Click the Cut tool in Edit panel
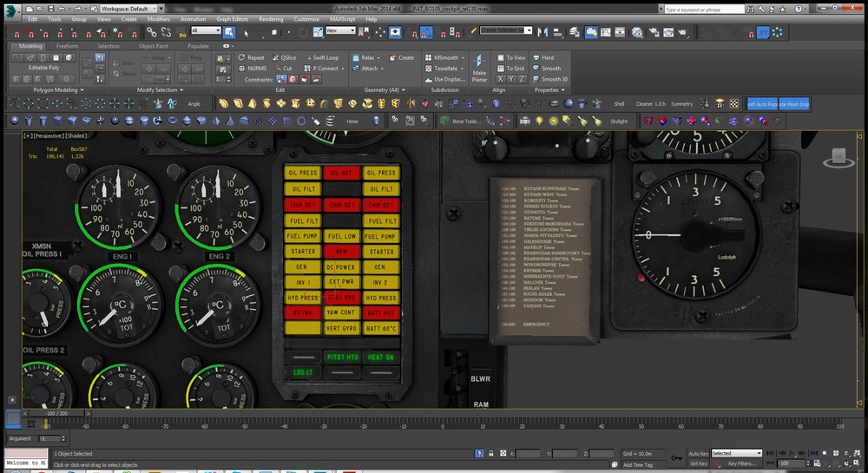Viewport: 868px width, 473px height. click(282, 69)
